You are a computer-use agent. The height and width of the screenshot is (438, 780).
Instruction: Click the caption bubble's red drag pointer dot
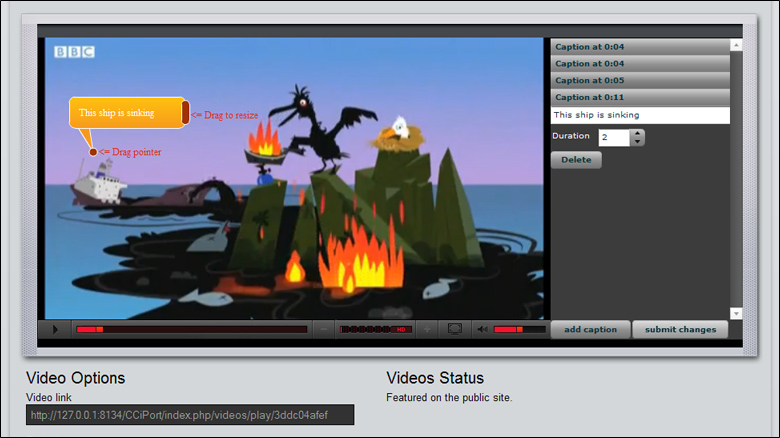(x=93, y=152)
